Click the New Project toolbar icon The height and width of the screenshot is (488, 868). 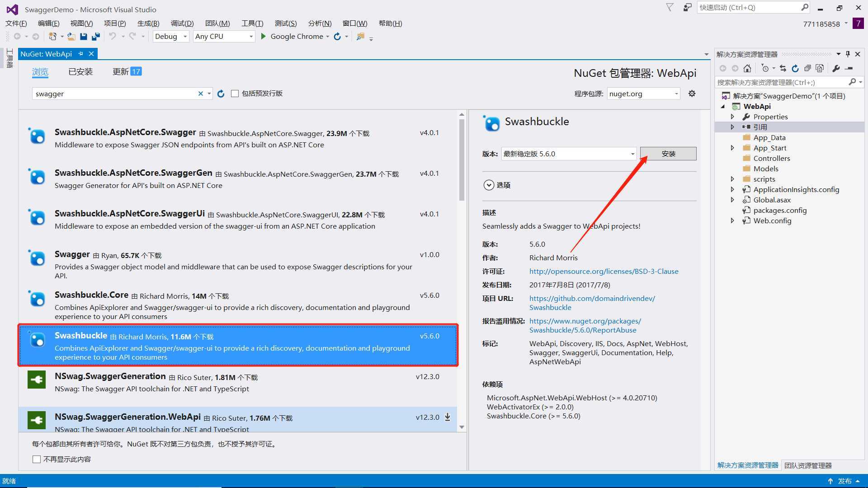[x=52, y=37]
